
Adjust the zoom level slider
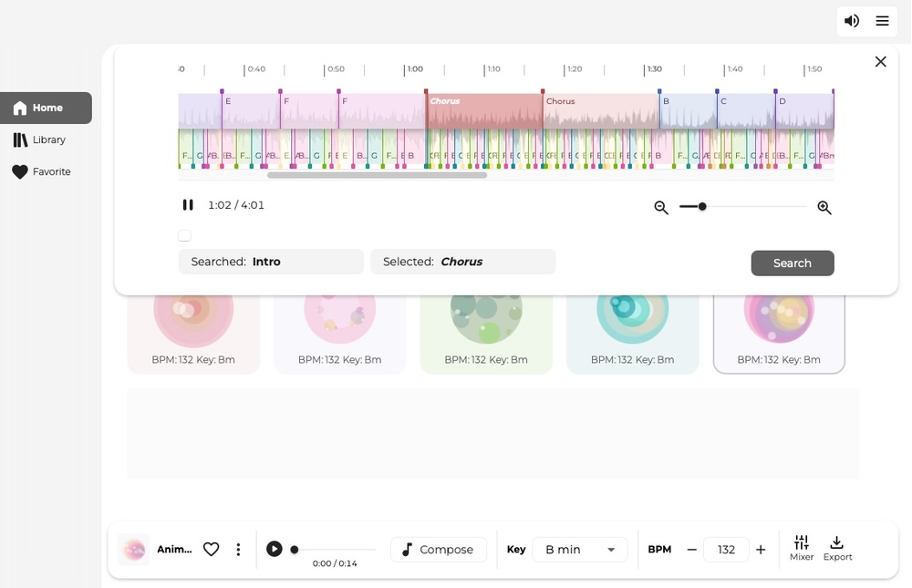(702, 207)
